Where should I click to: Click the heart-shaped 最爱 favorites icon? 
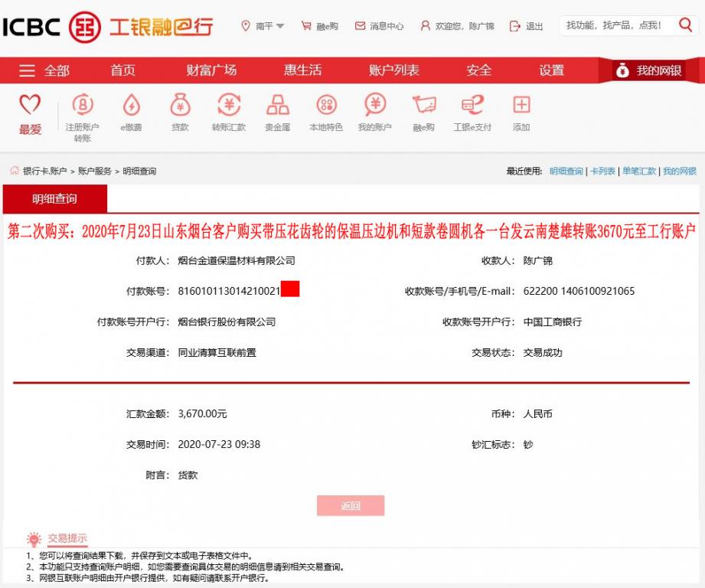click(x=30, y=109)
